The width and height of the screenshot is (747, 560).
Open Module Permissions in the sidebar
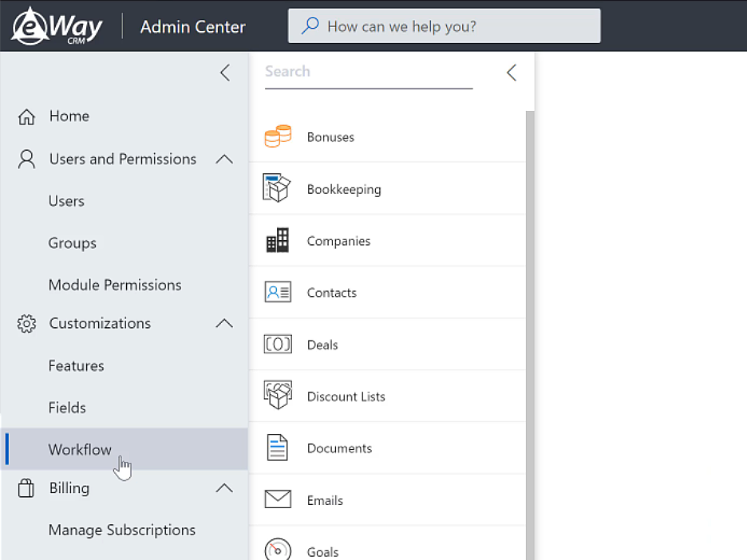coord(115,285)
